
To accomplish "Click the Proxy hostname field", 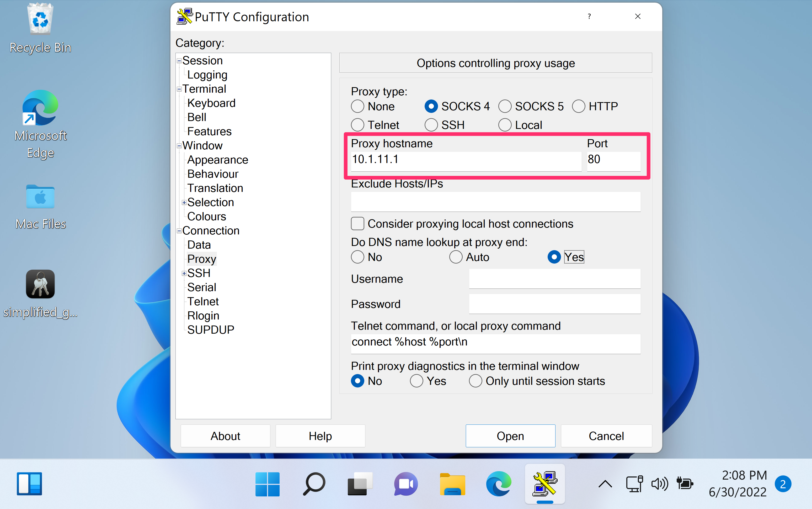I will (x=466, y=161).
